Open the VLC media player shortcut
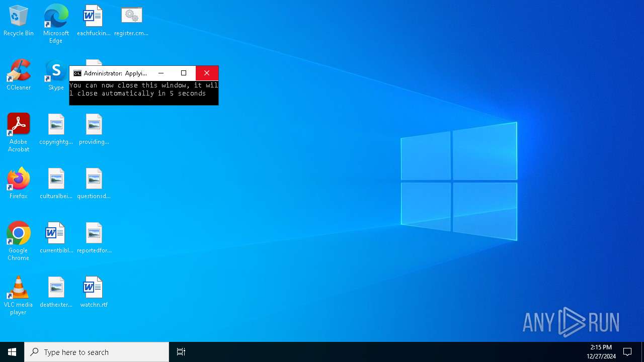 (19, 296)
